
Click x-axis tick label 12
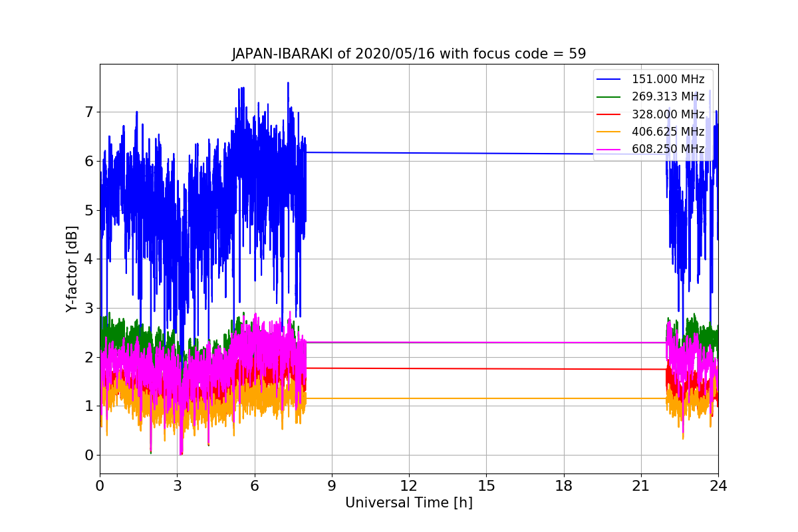[409, 486]
